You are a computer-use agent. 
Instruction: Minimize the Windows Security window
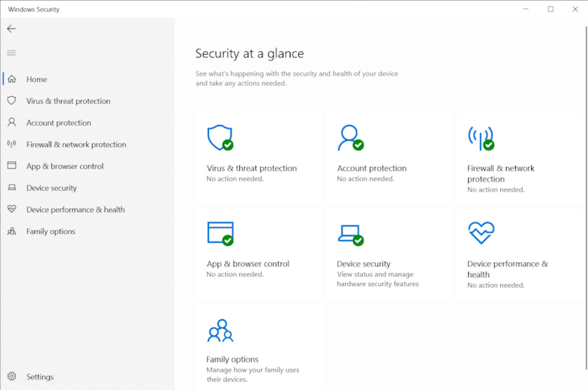point(526,9)
